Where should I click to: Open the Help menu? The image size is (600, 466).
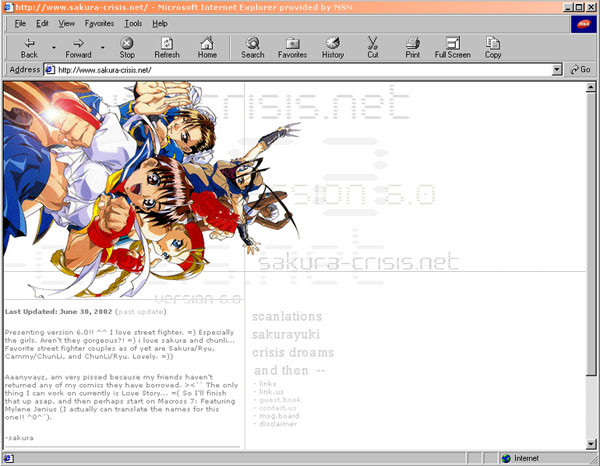click(x=160, y=24)
